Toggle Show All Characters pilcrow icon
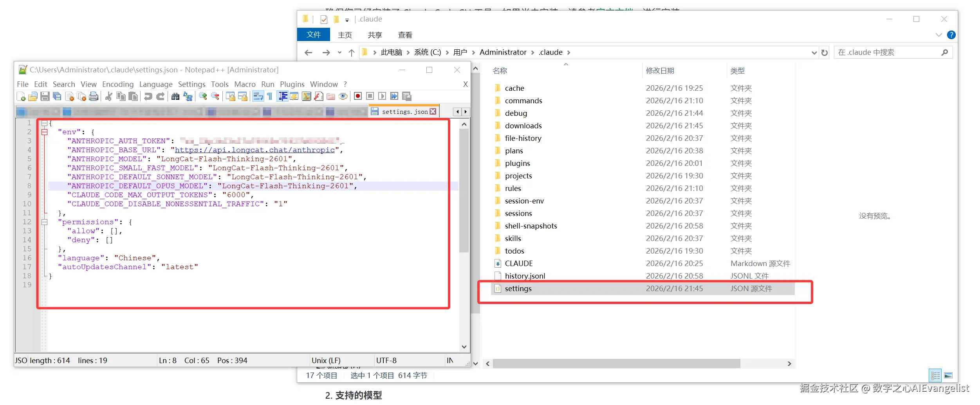 (270, 96)
